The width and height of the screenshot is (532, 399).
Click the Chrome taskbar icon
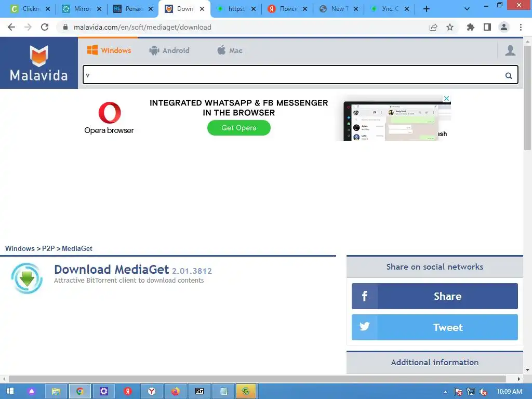pos(79,391)
